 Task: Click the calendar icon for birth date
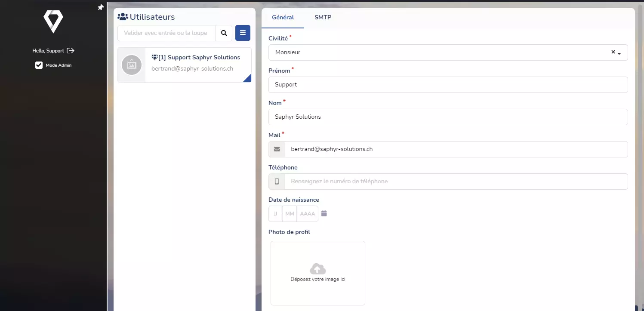[324, 213]
